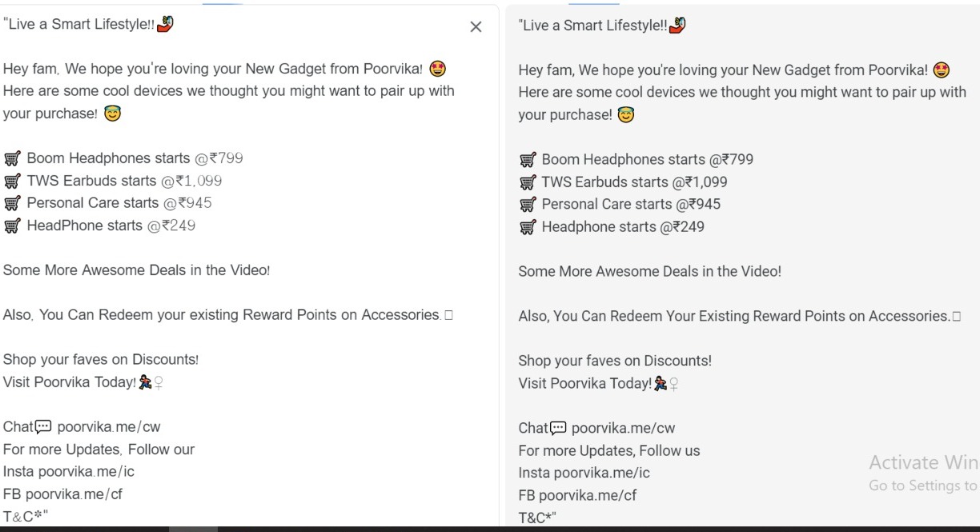The width and height of the screenshot is (980, 532).
Task: Open the poorvika.me/ic Insta link in right panel
Action: click(x=601, y=473)
